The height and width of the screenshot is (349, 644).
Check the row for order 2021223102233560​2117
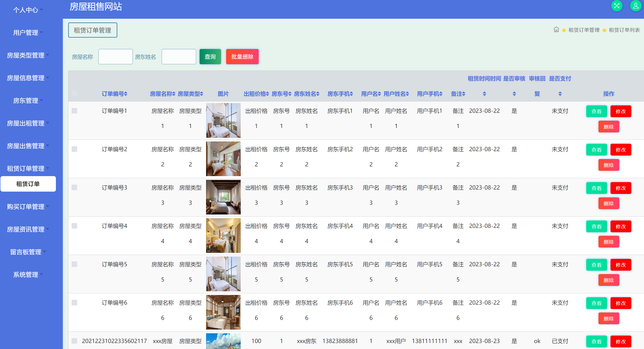coord(74,341)
